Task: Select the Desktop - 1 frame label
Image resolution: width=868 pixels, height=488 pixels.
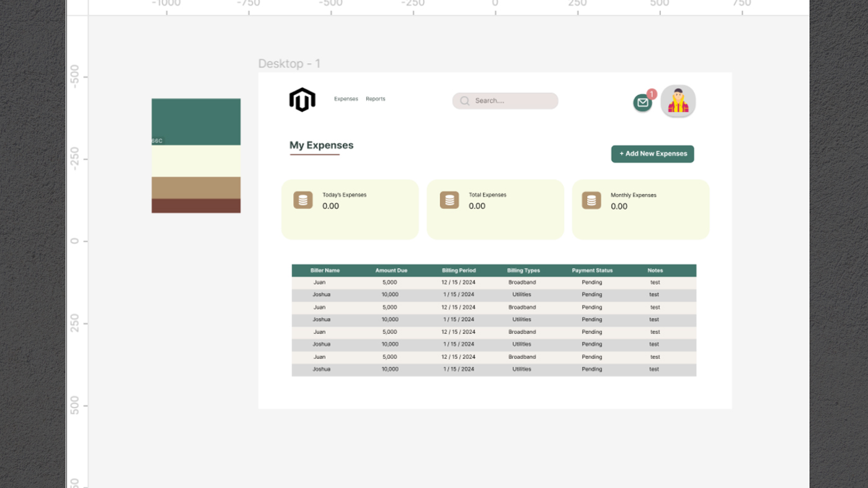Action: 289,64
